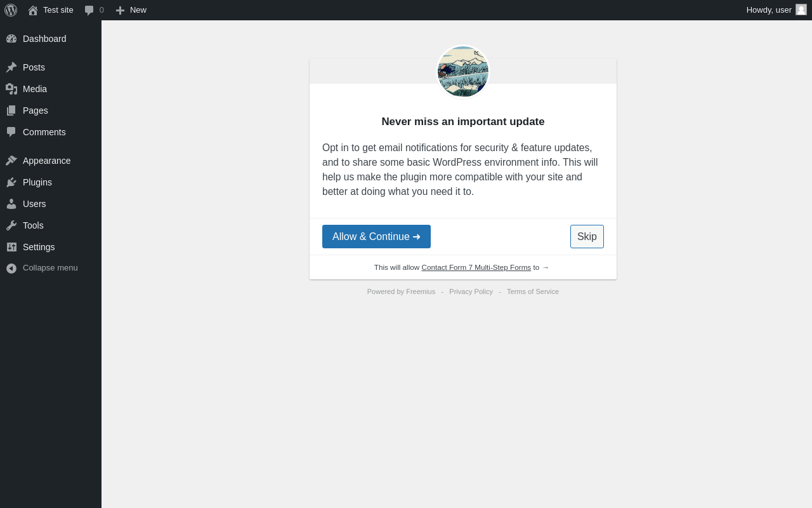
Task: Click the Comments speech bubble sidebar icon
Action: (x=11, y=132)
